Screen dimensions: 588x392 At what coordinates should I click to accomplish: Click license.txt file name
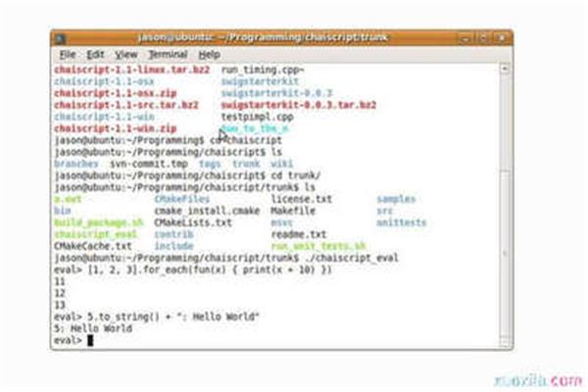302,199
